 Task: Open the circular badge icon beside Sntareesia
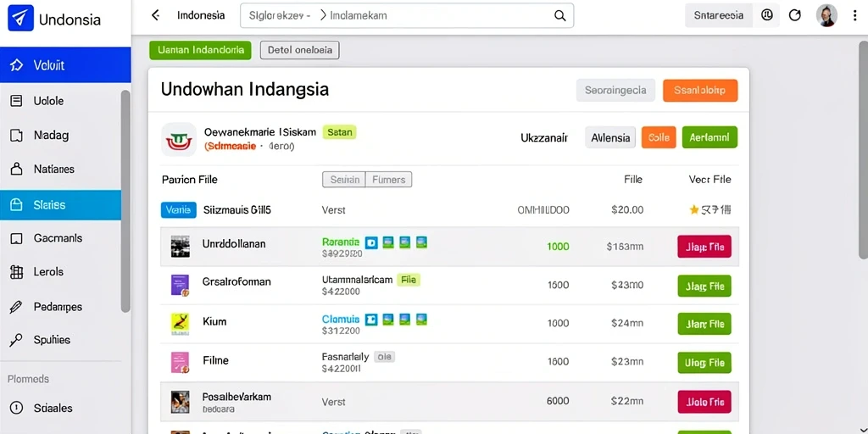click(x=766, y=15)
